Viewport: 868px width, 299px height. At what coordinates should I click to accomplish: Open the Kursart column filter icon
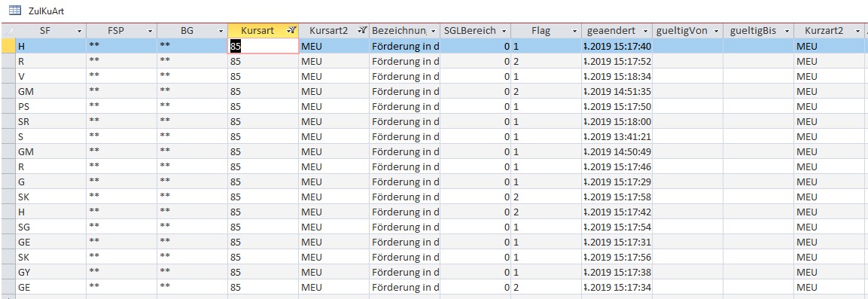[292, 31]
